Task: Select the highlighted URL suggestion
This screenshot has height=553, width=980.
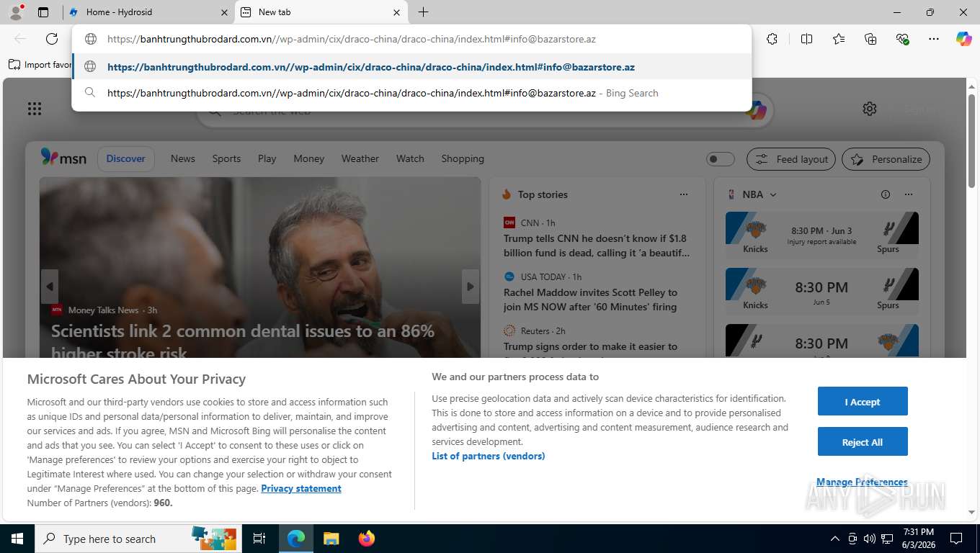Action: pyautogui.click(x=412, y=66)
